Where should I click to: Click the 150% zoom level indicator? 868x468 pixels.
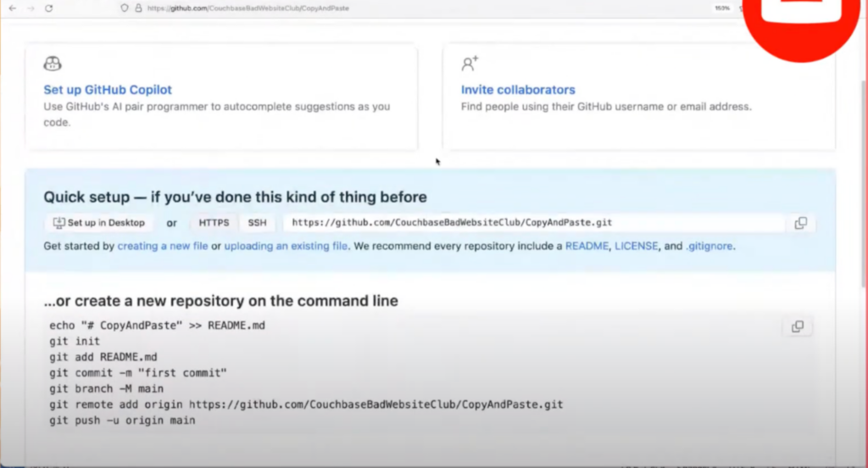(722, 8)
